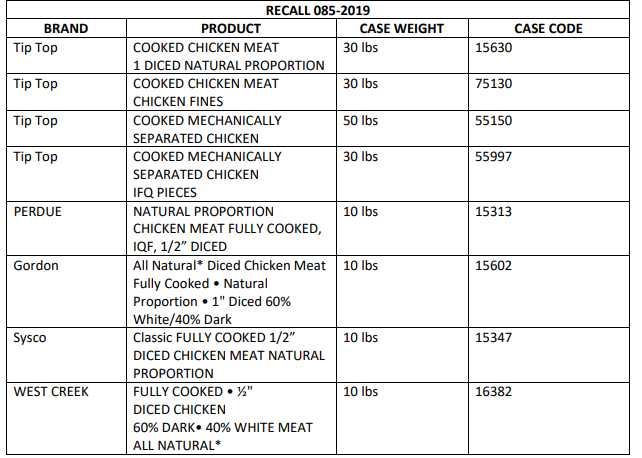Viewport: 642px width, 458px height.
Task: Click the WEST CREEK brand cell
Action: pos(51,391)
